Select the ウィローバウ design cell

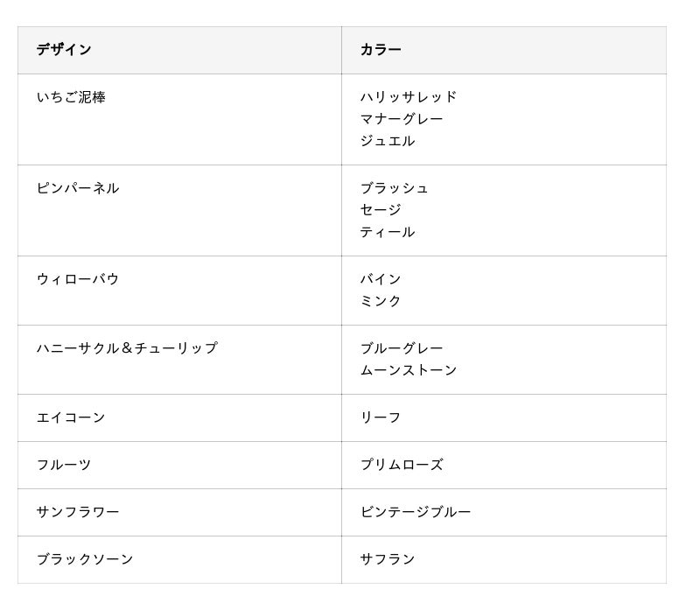78,279
